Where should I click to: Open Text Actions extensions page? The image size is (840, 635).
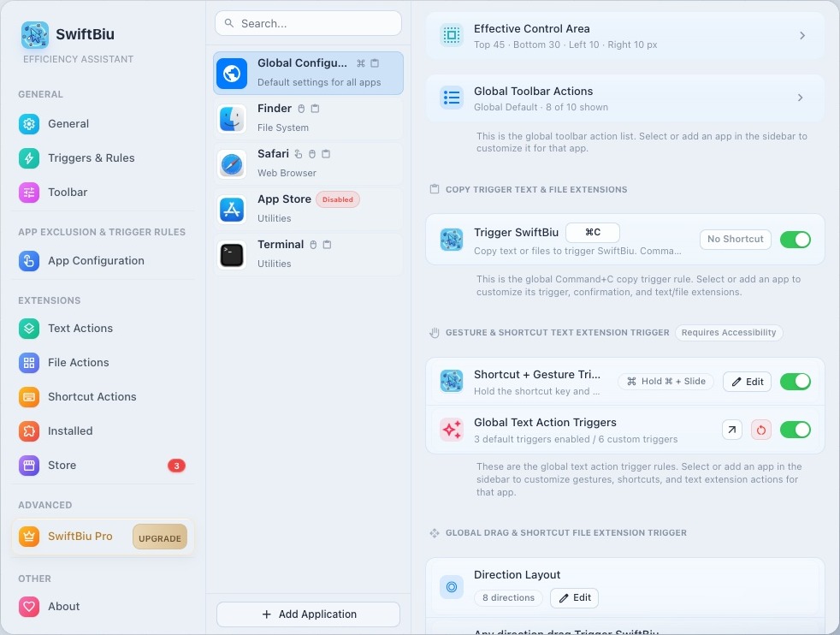point(103,329)
